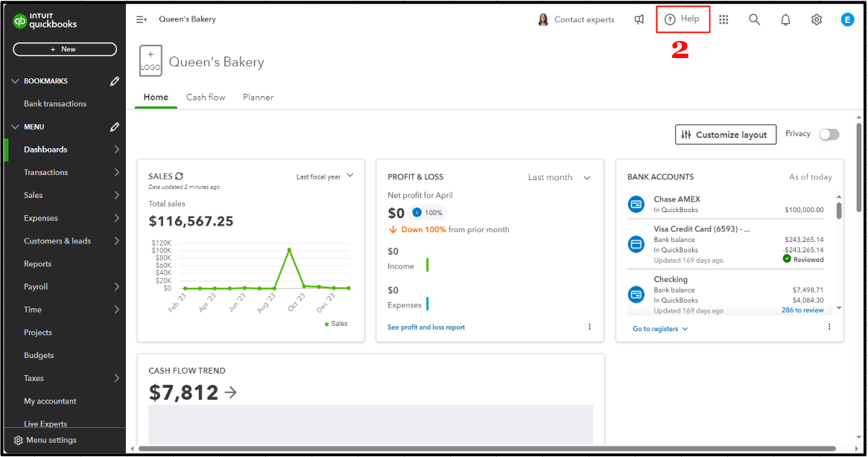Open search with the magnifier icon

coord(755,19)
